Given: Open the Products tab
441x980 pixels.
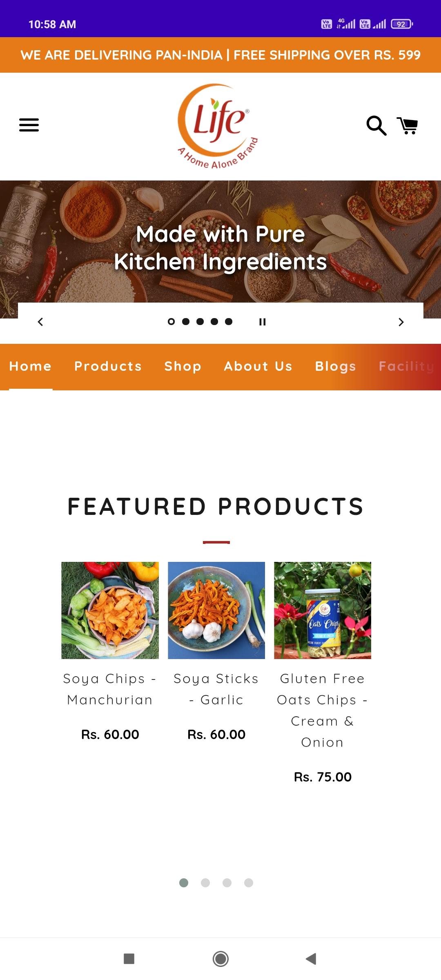Looking at the screenshot, I should (x=108, y=366).
